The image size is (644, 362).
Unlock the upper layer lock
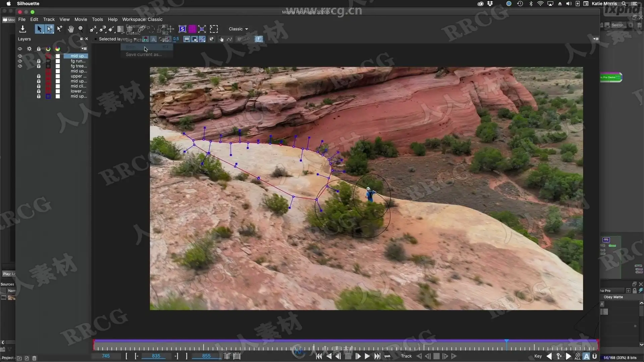(x=39, y=76)
